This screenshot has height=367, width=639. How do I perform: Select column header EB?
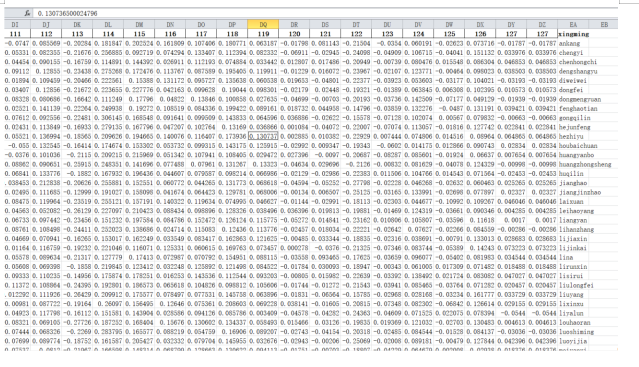click(x=604, y=24)
